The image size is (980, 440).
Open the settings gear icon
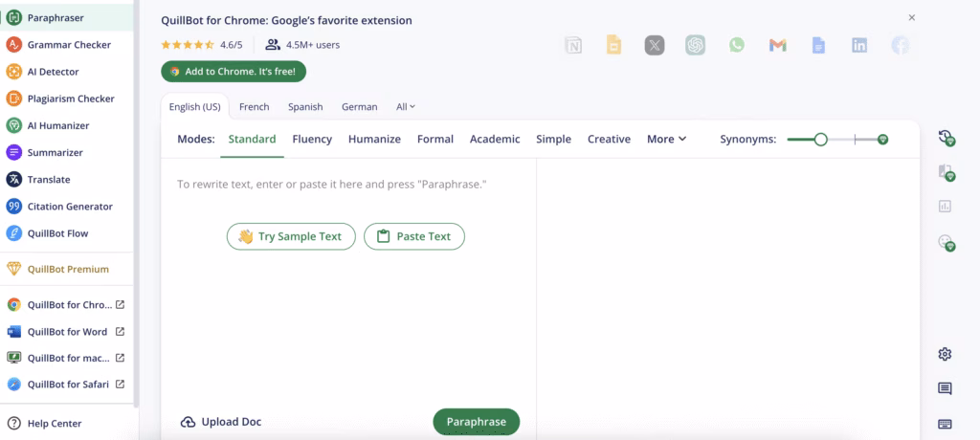(945, 354)
